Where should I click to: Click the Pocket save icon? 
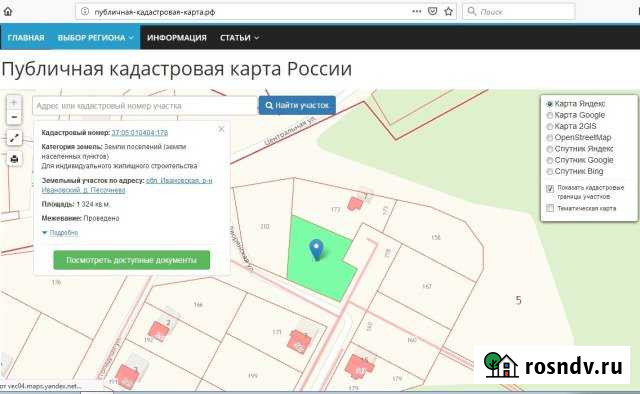pos(433,11)
